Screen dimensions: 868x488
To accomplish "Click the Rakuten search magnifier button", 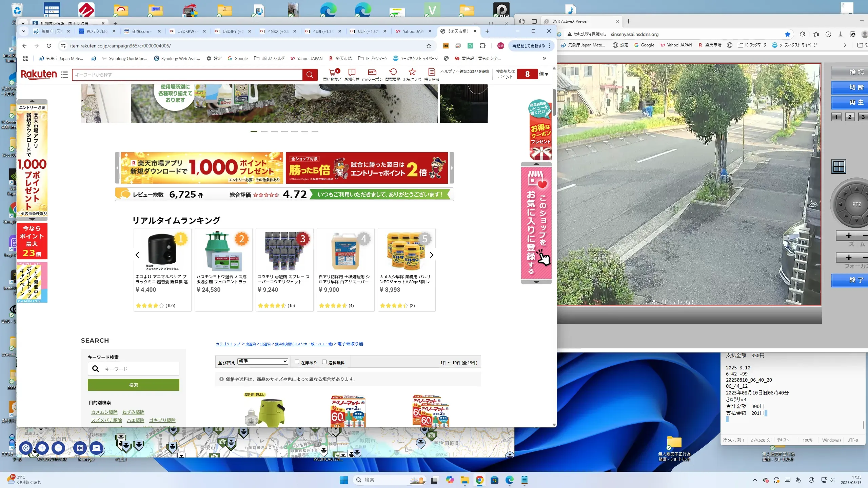I will [310, 75].
